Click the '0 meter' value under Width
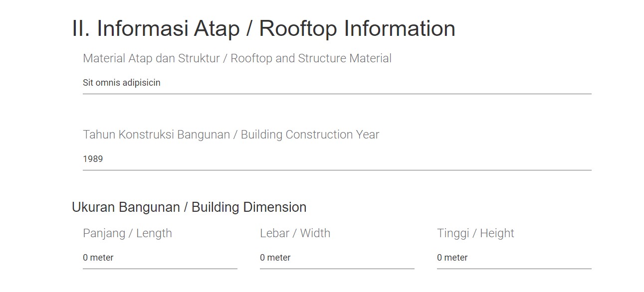 275,258
